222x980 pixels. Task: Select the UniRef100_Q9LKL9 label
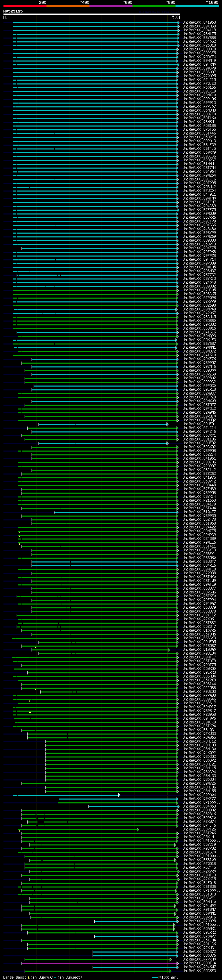[x=199, y=91]
